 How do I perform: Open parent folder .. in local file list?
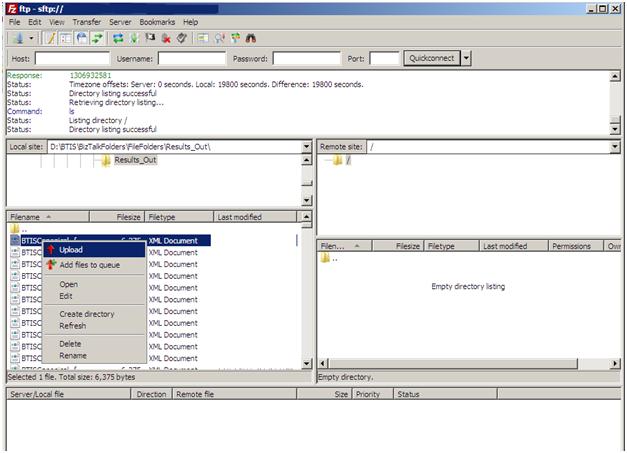tap(19, 229)
